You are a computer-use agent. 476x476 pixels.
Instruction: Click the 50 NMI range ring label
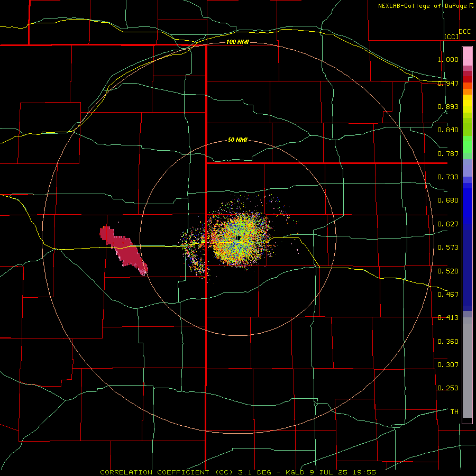click(237, 140)
